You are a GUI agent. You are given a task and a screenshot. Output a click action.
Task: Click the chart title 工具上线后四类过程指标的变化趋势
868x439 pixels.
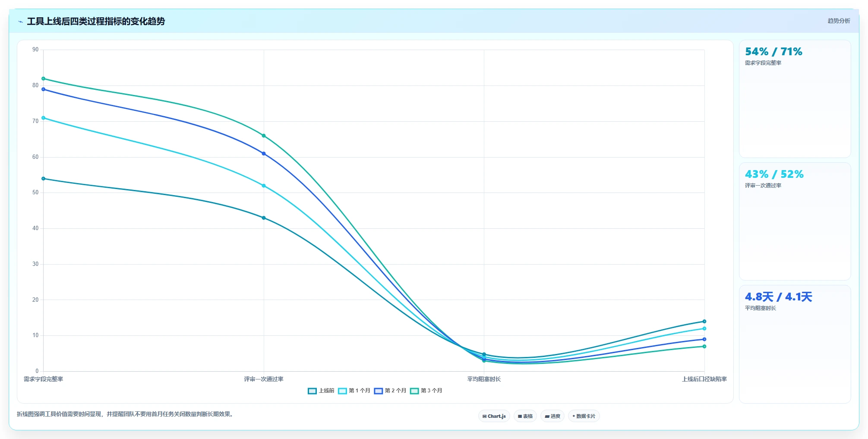click(x=96, y=21)
